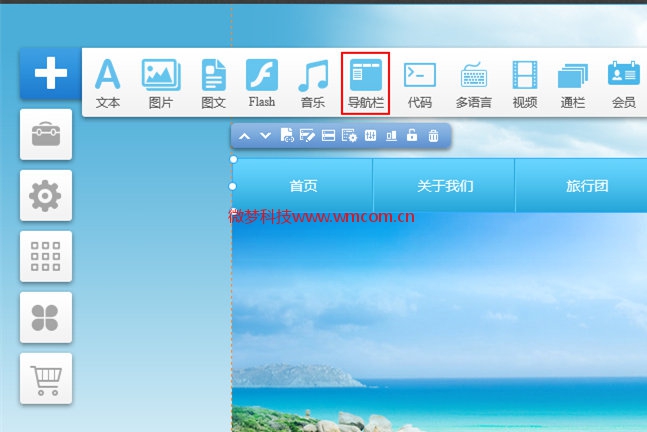Viewport: 647px width, 432px height.
Task: Choose the 图文 image-text module
Action: pyautogui.click(x=214, y=84)
